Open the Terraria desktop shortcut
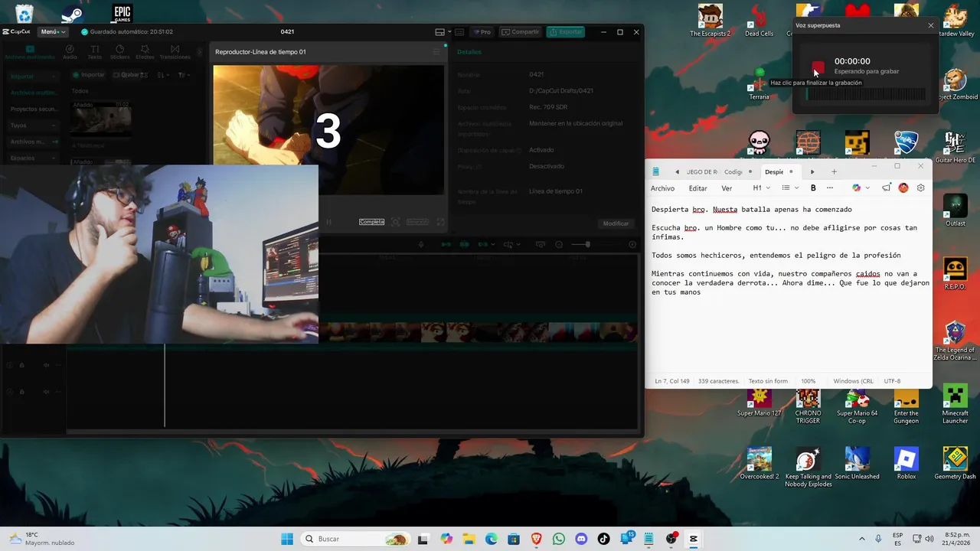This screenshot has height=551, width=980. 759,83
